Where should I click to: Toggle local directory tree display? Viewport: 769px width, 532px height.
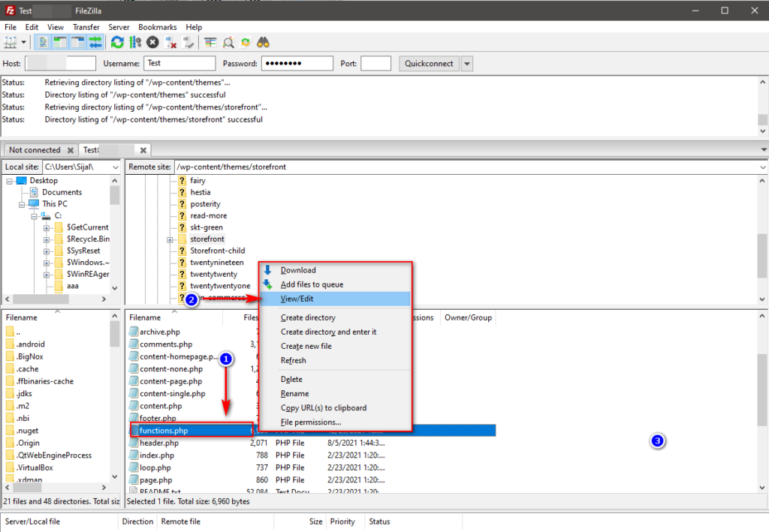[60, 43]
